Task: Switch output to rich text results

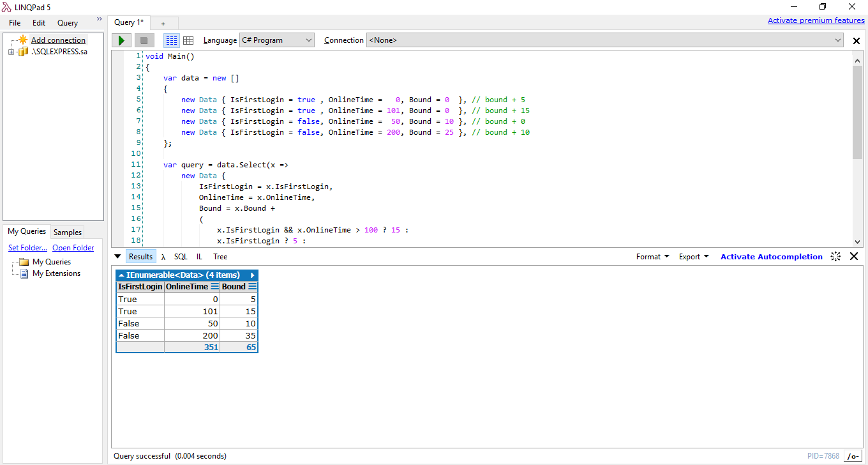Action: click(x=172, y=40)
